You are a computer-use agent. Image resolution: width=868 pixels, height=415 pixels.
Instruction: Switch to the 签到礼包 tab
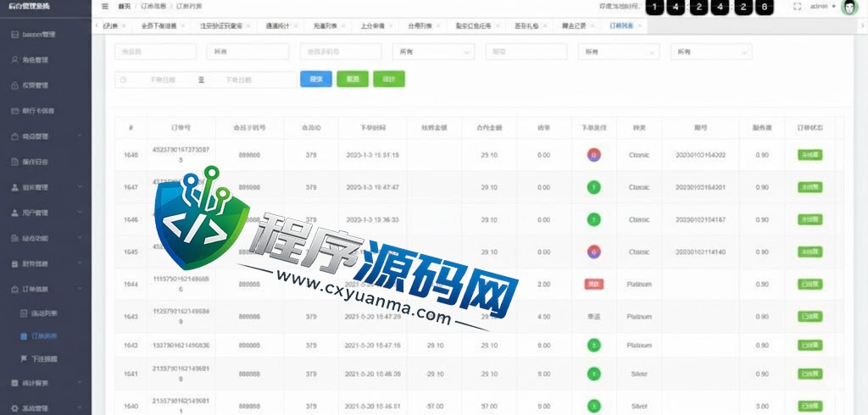[526, 26]
